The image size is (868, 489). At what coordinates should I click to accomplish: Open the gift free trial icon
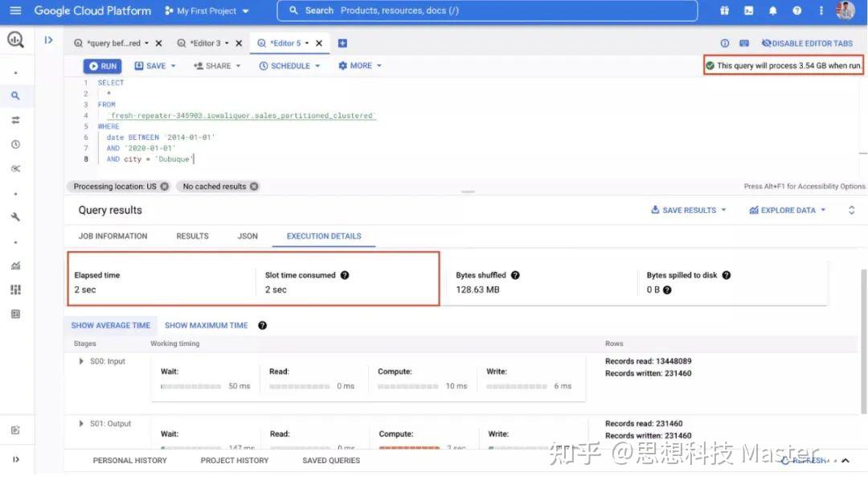tap(724, 10)
